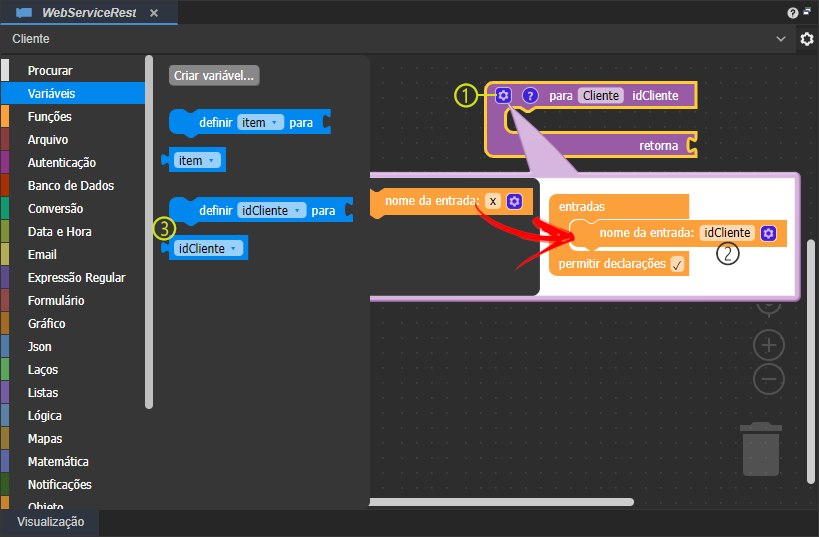
Task: Close the WebServiceRest tab
Action: click(x=154, y=13)
